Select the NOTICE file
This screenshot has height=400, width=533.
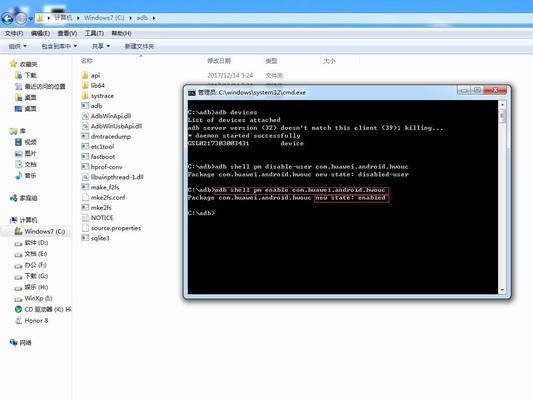tap(98, 218)
